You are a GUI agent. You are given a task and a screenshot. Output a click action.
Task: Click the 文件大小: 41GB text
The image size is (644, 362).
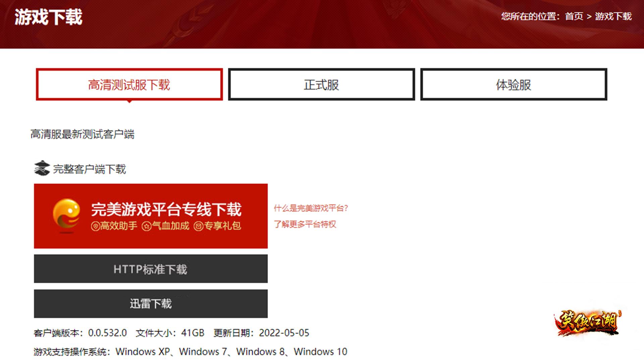[170, 333]
